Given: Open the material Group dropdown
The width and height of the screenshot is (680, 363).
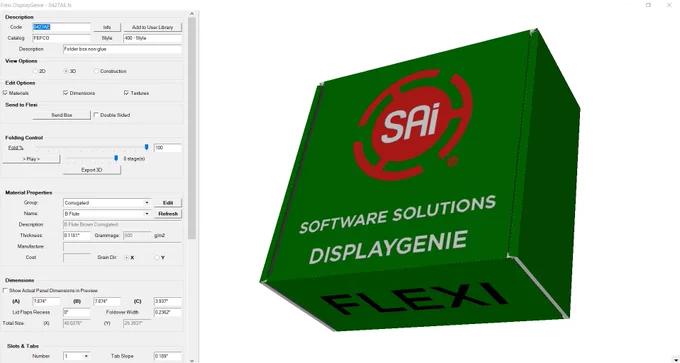Looking at the screenshot, I should [147, 203].
